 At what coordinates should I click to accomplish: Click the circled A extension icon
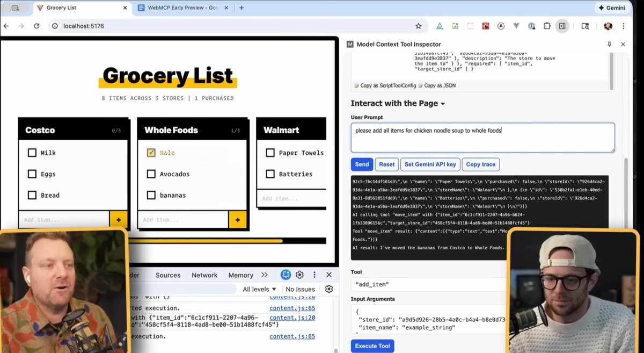[501, 26]
